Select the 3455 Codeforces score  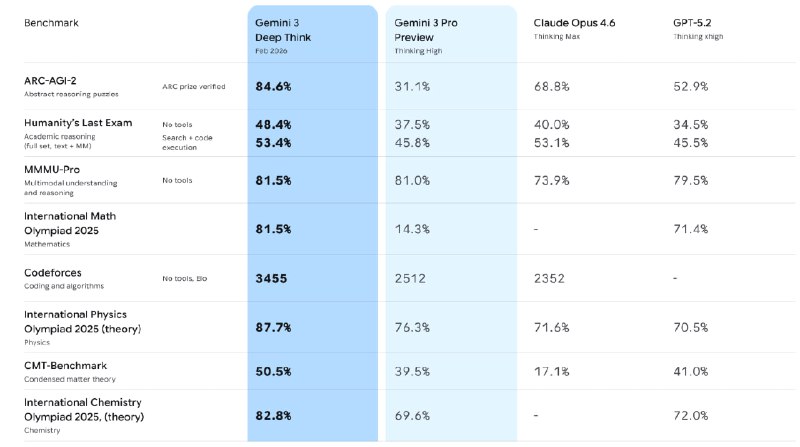(x=272, y=278)
